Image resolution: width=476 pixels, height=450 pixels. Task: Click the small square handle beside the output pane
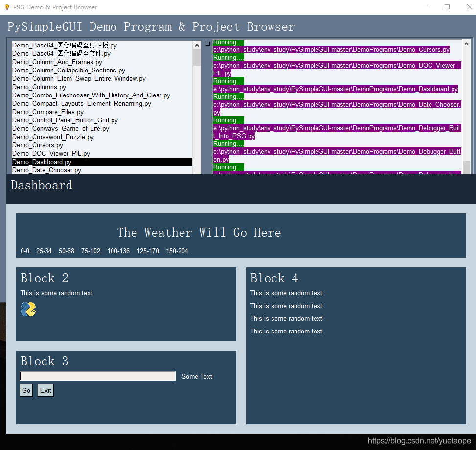point(208,44)
